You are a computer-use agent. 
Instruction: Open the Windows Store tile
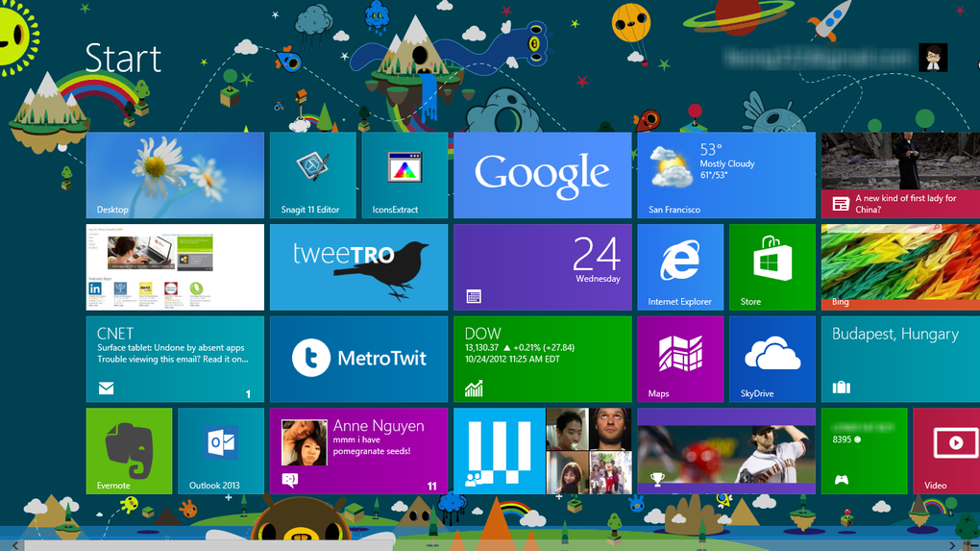point(772,267)
